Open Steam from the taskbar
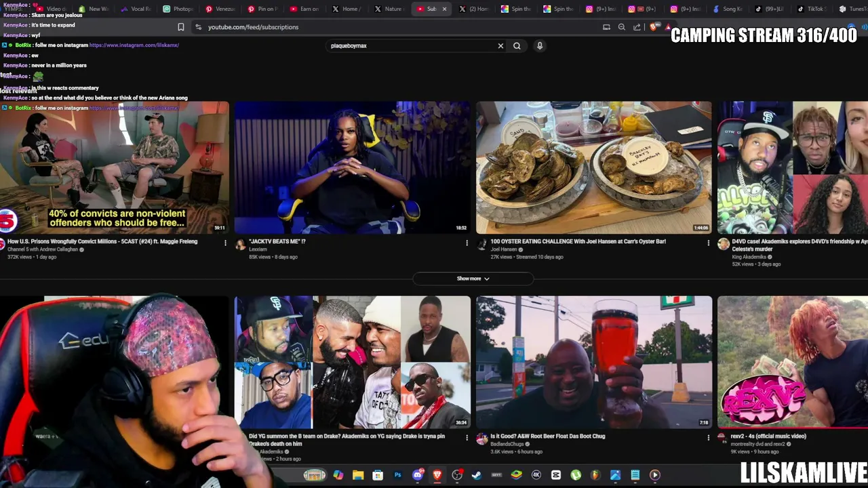 click(477, 475)
